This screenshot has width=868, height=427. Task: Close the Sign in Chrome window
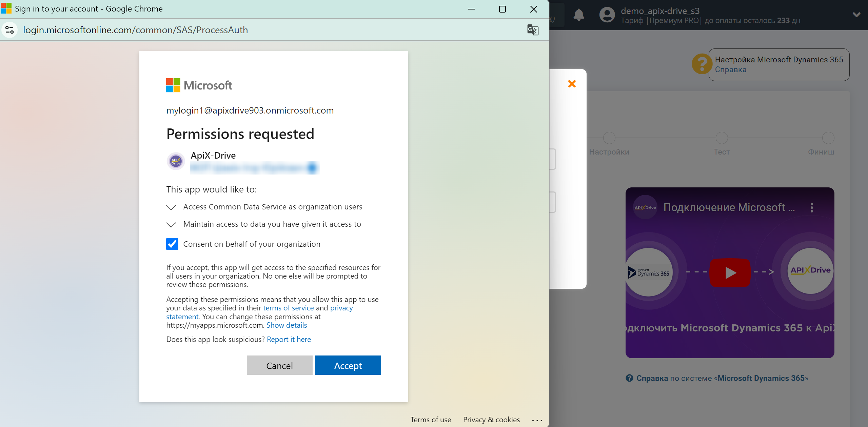534,9
